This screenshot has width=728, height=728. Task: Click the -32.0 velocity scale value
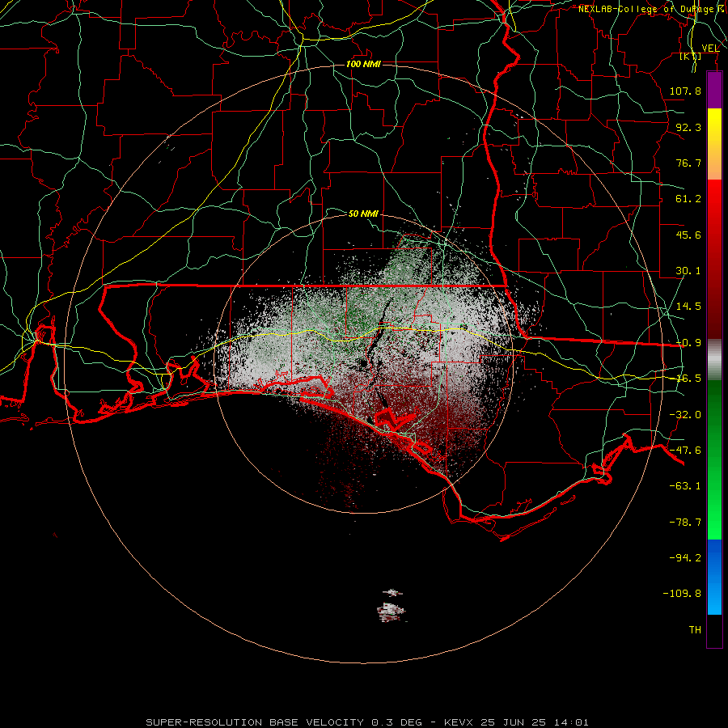click(685, 415)
